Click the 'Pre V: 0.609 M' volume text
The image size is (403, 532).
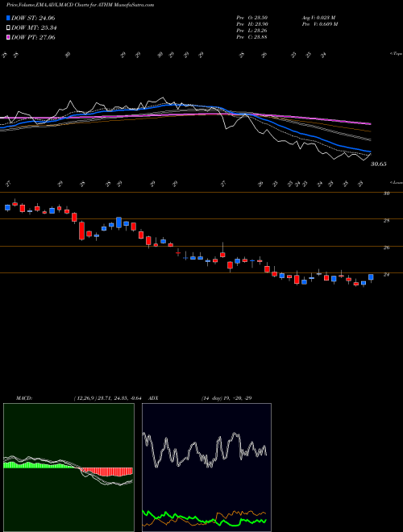(321, 24)
